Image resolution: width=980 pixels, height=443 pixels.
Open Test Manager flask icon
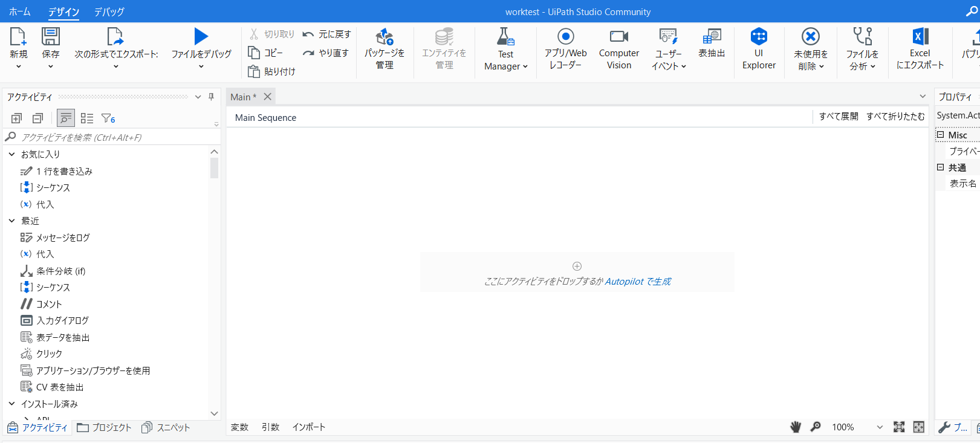click(x=505, y=37)
